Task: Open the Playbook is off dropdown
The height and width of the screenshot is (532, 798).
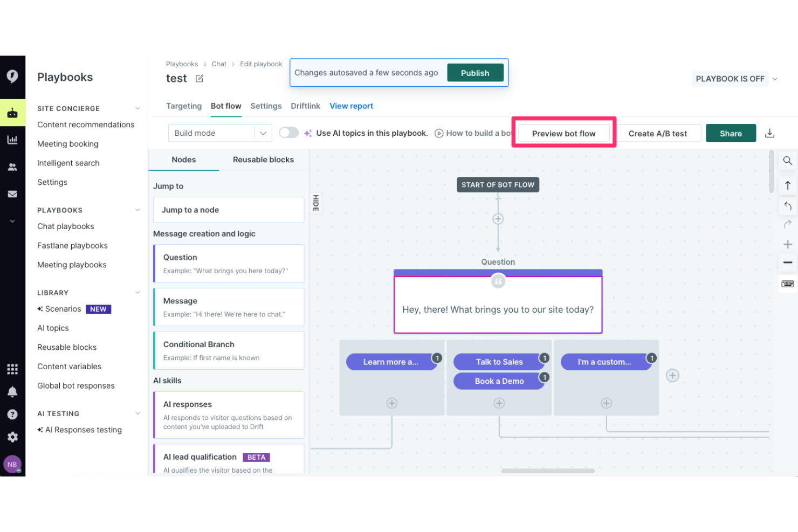Action: pyautogui.click(x=735, y=79)
